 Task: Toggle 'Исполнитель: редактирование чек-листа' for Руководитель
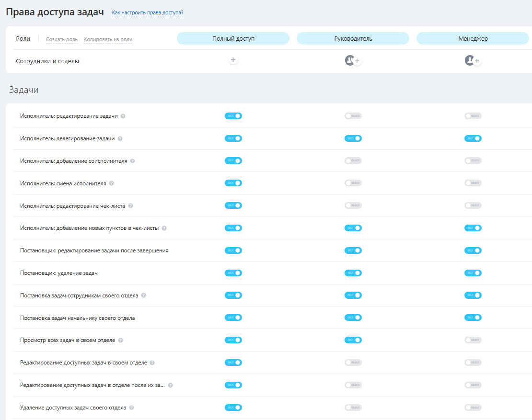pos(353,205)
